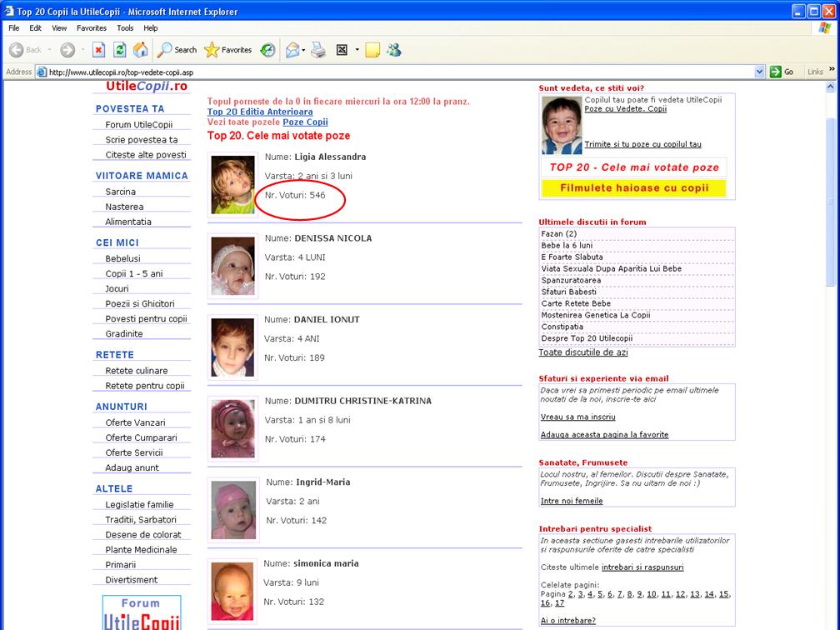Go to the Home page icon

(141, 50)
